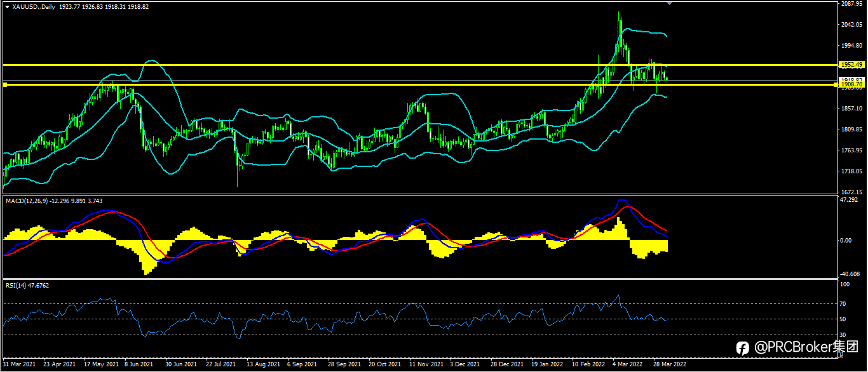Click the 47.292 MACD axis label

[x=849, y=199]
